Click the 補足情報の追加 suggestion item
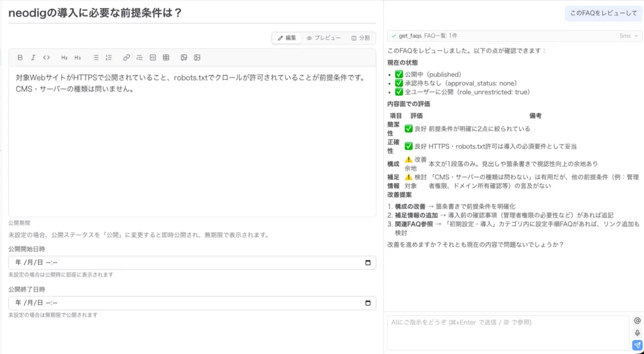This screenshot has width=644, height=354. [x=504, y=215]
